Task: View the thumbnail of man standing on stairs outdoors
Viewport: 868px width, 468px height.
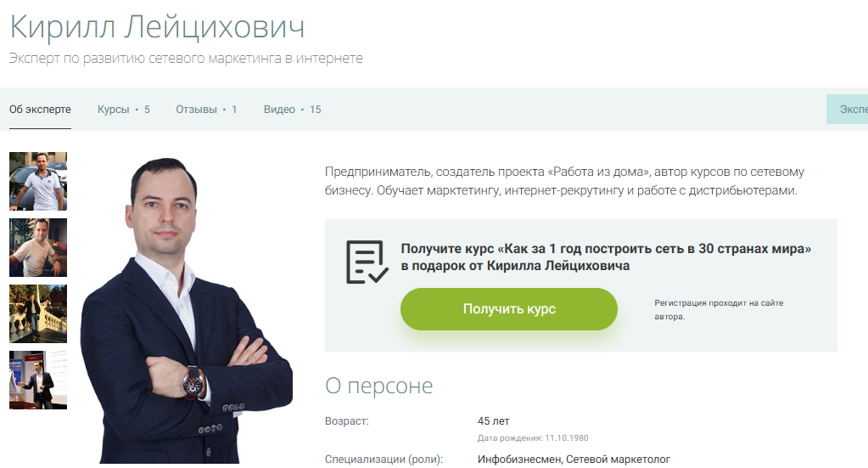Action: coord(38,314)
